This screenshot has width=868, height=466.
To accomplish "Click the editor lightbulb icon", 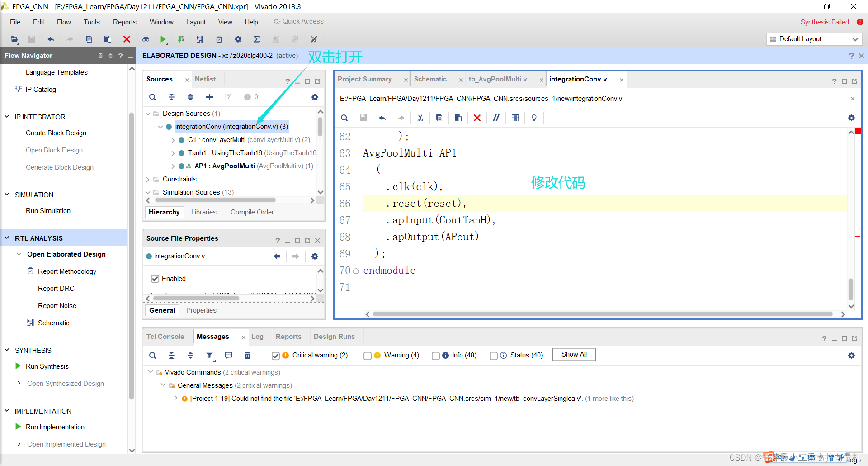I will pos(534,118).
